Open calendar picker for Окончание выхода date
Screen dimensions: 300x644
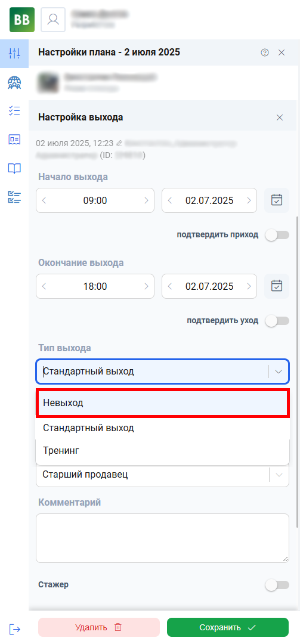(277, 286)
